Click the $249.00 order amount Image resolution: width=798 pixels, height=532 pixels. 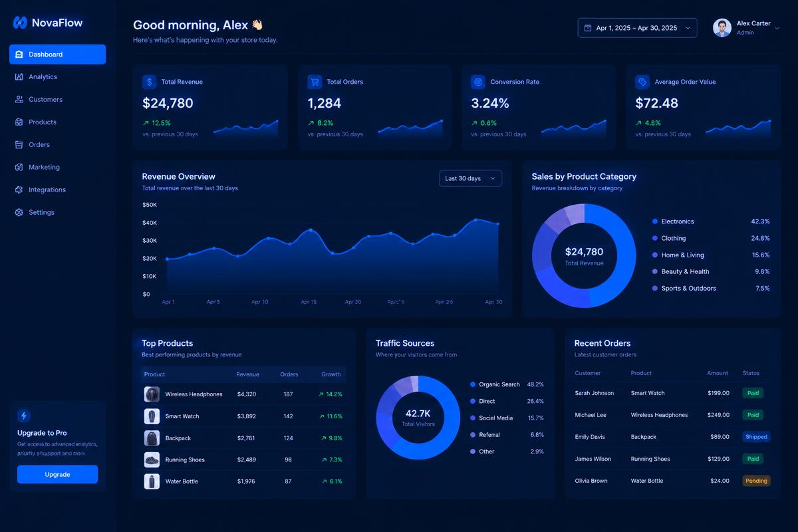pos(718,415)
